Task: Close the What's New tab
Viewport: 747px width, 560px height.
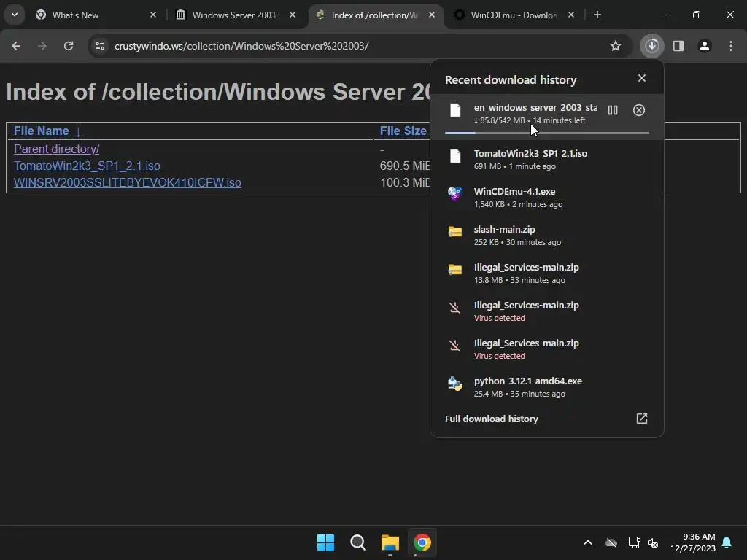Action: 153,15
